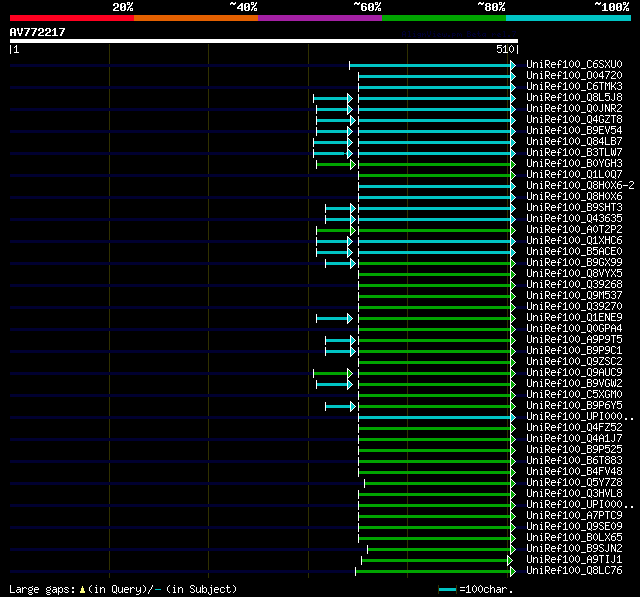Click the AV772217 query name
Image resolution: width=640 pixels, height=597 pixels.
point(38,32)
